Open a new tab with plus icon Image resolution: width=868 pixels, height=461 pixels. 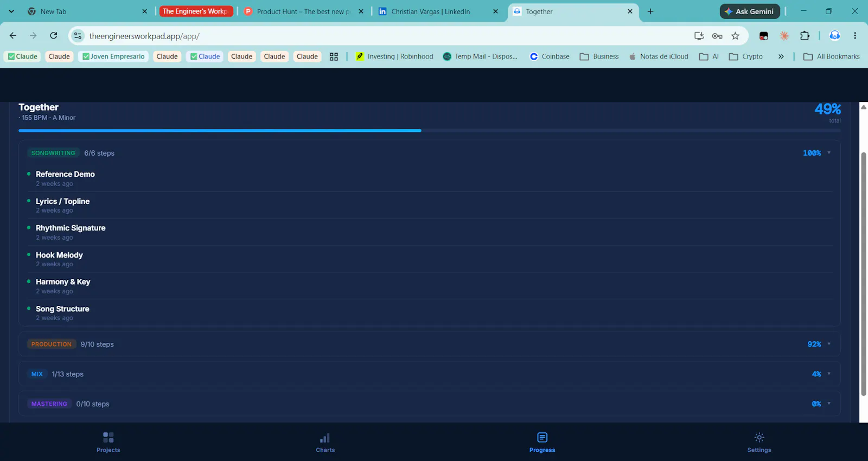tap(650, 11)
